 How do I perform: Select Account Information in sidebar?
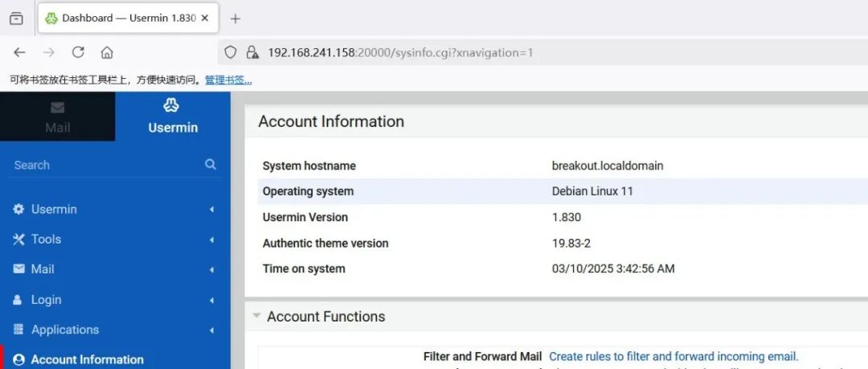pyautogui.click(x=115, y=359)
